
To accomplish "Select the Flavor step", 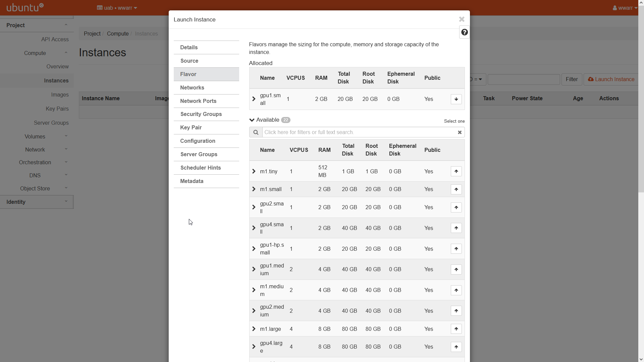I will click(x=206, y=74).
